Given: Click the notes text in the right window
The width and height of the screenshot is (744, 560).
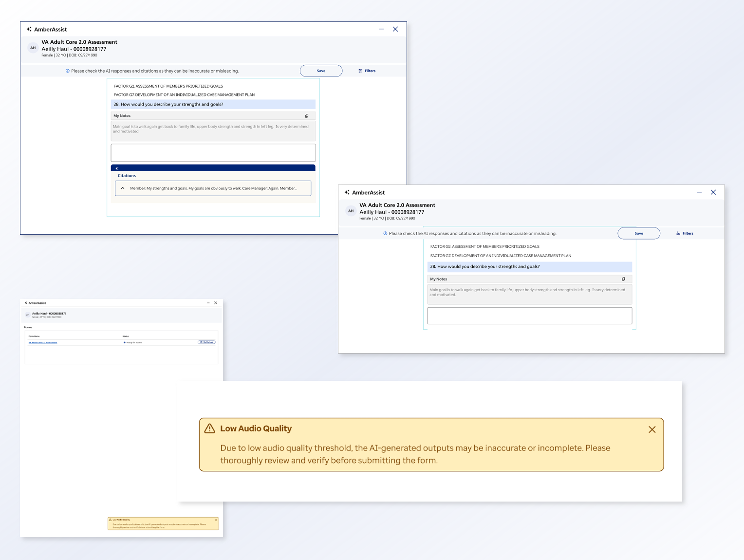Looking at the screenshot, I should coord(527,292).
